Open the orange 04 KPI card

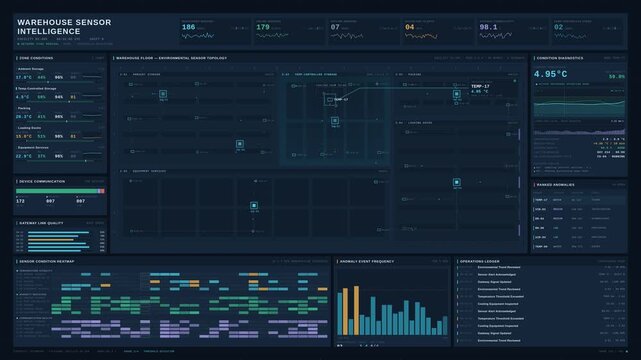pos(438,31)
